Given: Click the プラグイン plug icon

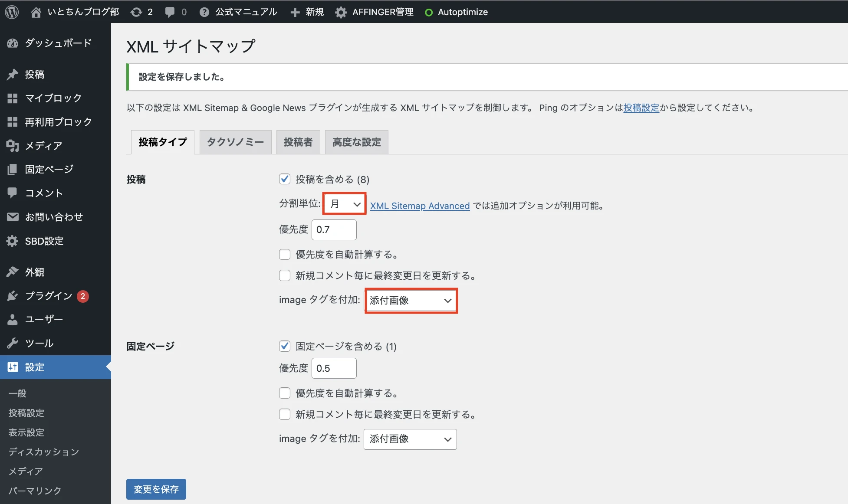Looking at the screenshot, I should click(13, 296).
